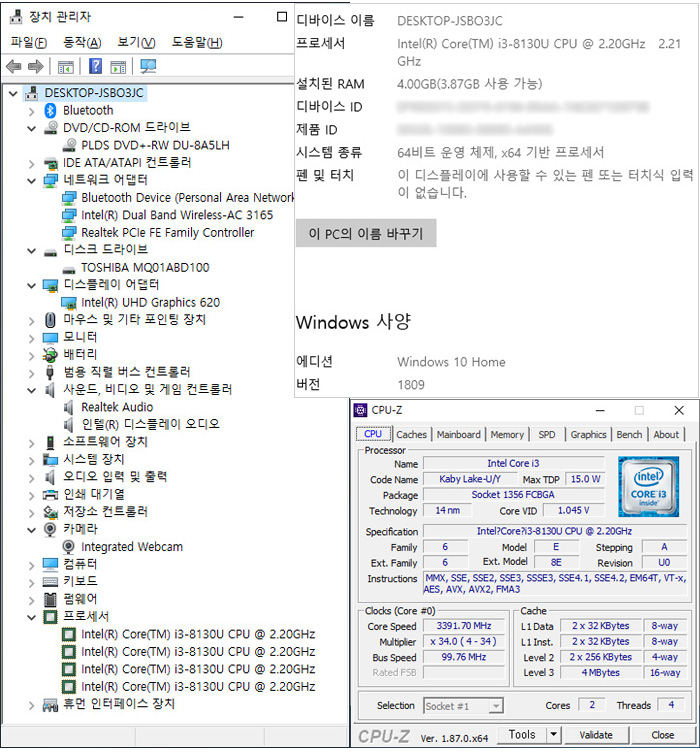Click the scan for hardware changes monitor icon
Screen dimensions: 700x752
click(148, 66)
